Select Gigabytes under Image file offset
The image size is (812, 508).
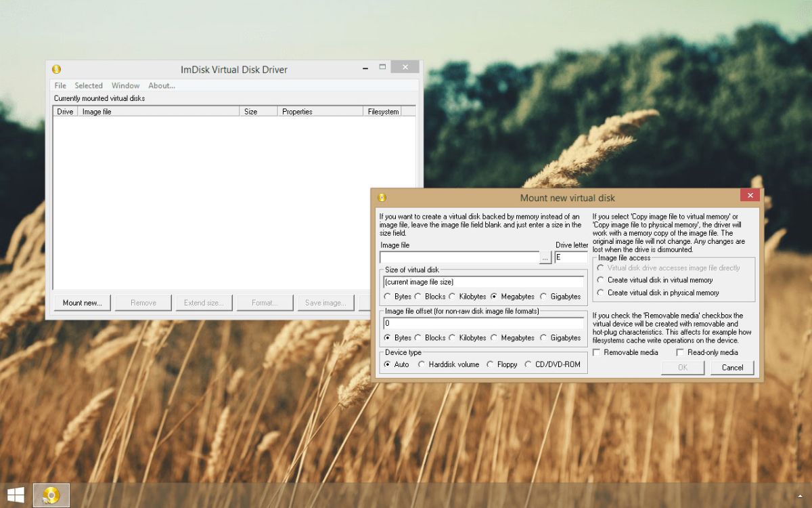tap(560, 338)
